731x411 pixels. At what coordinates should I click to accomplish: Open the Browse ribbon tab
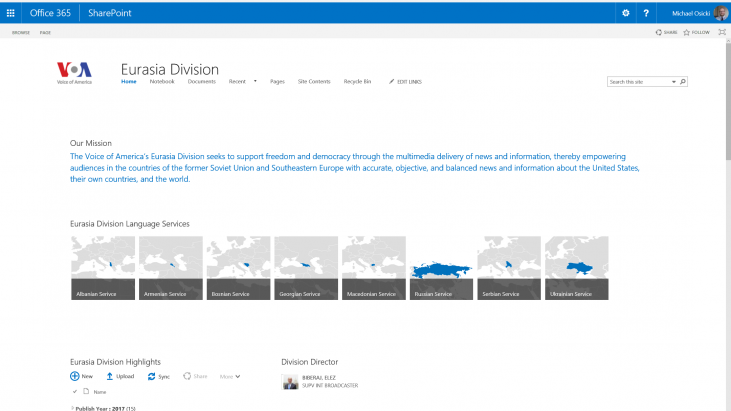21,33
